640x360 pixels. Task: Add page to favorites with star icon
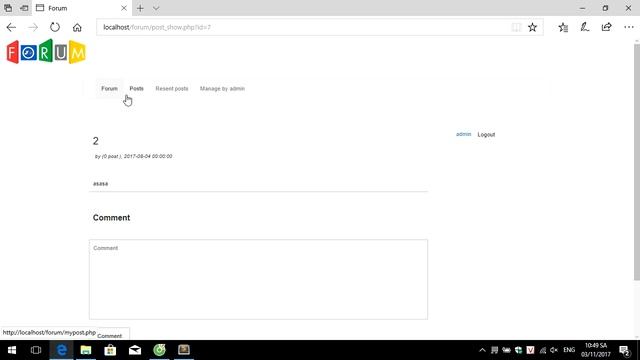(532, 27)
